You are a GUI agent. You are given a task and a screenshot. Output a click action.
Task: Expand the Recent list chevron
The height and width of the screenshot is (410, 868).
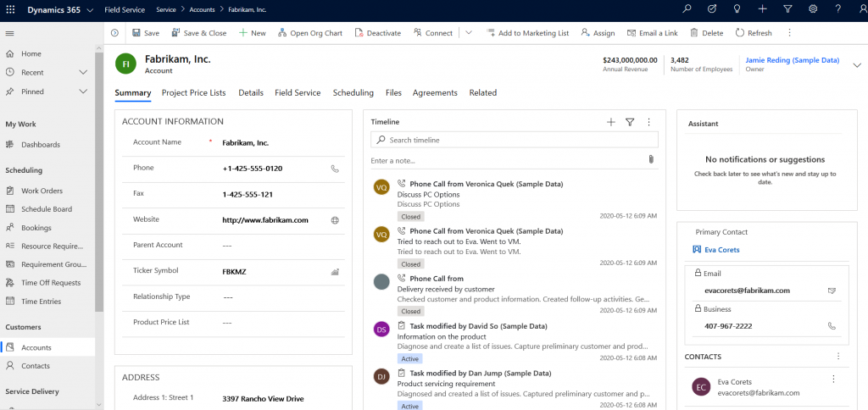pyautogui.click(x=84, y=73)
